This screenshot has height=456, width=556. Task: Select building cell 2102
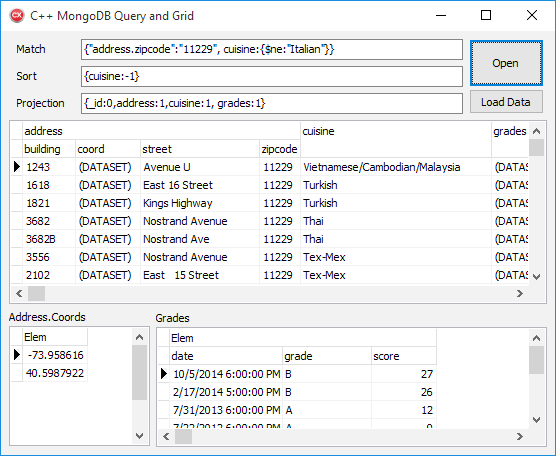[x=49, y=275]
